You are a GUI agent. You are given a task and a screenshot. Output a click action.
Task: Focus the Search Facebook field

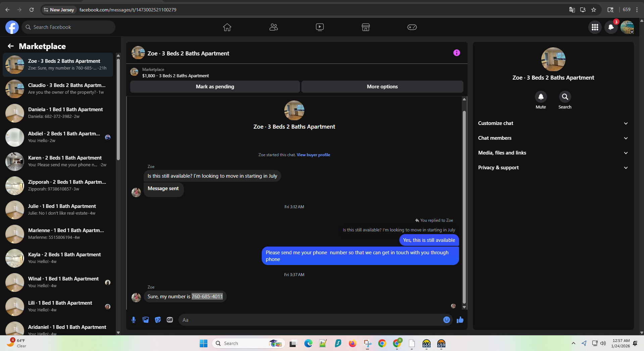(69, 27)
